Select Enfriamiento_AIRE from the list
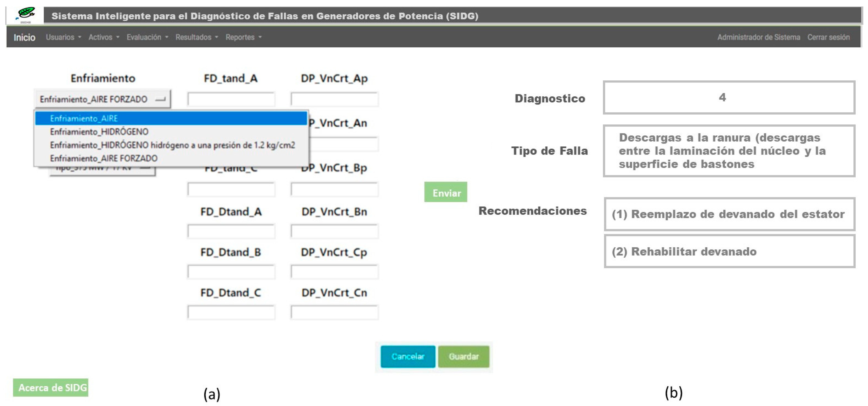 [x=84, y=119]
